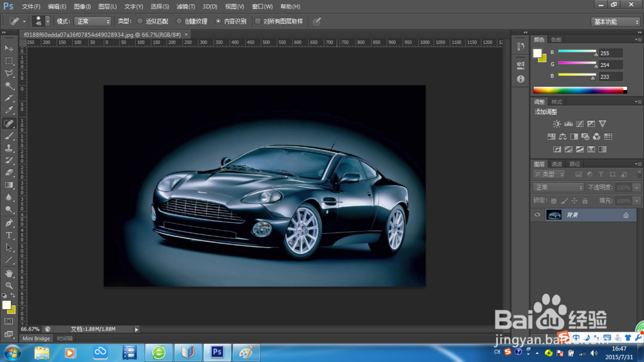Screen dimensions: 644x362
Task: Select the Move tool
Action: [x=8, y=48]
